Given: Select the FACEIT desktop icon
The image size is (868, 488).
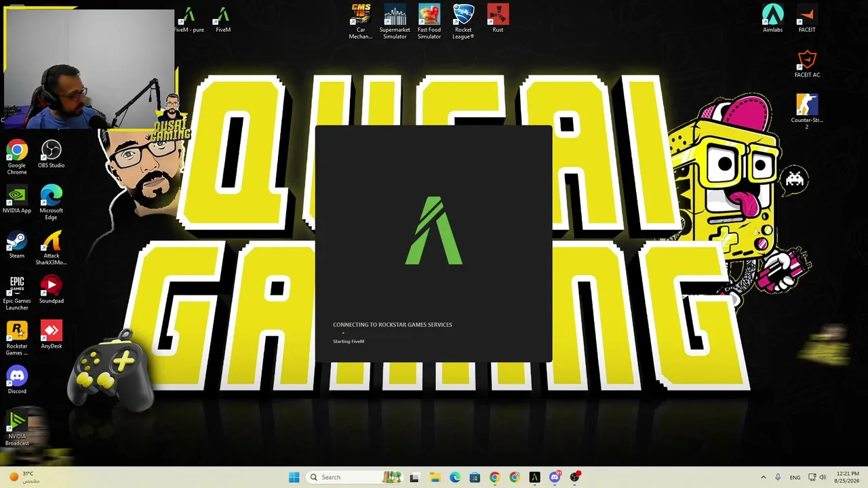Looking at the screenshot, I should pos(807,18).
